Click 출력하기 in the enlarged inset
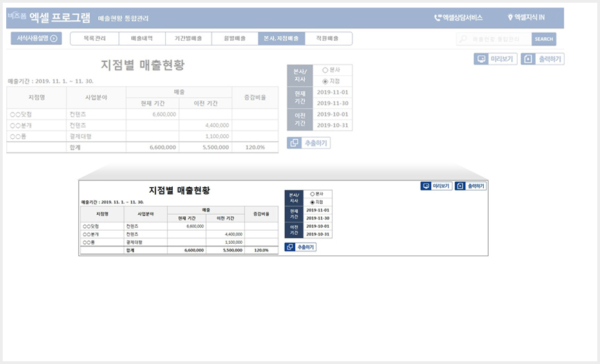 tap(471, 186)
